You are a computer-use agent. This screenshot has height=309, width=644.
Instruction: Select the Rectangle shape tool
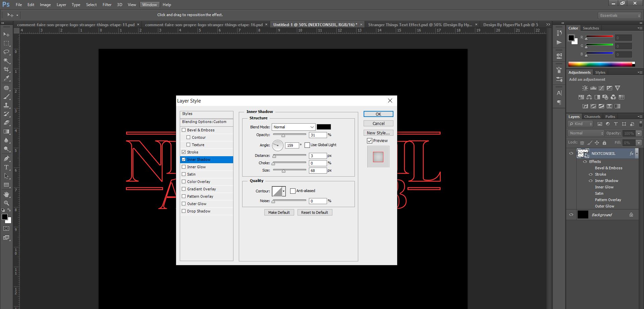pos(6,185)
